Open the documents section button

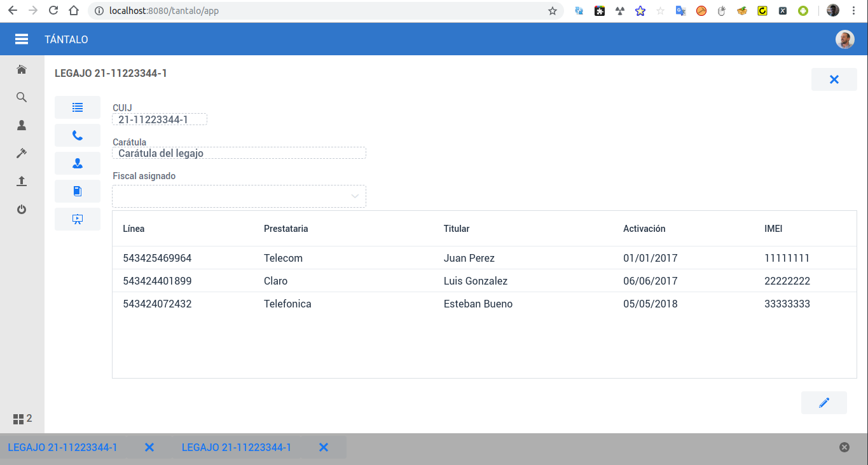78,191
